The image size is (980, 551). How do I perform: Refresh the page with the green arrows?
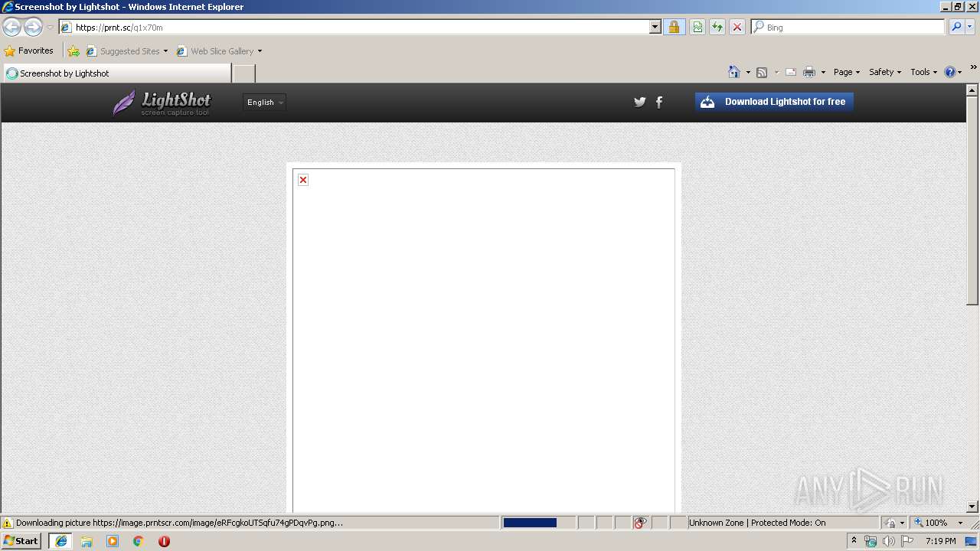coord(717,28)
